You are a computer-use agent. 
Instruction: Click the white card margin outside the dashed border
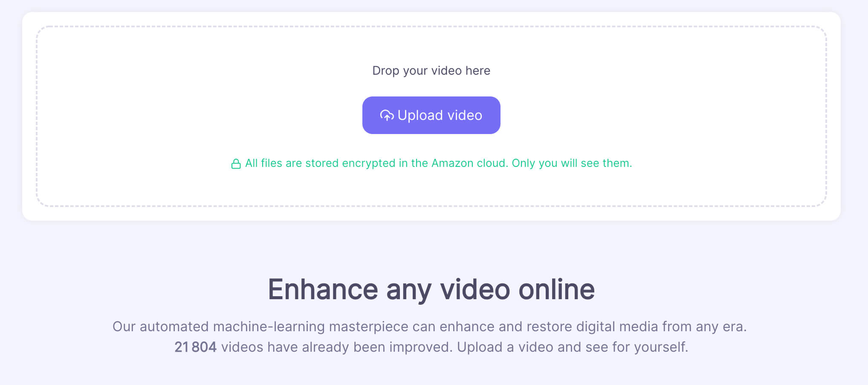[431, 213]
